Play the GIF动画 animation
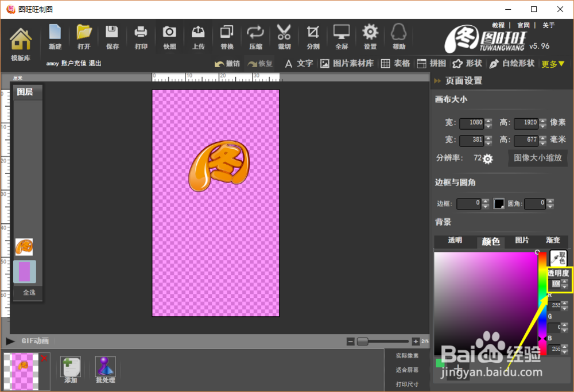574x392 pixels. pos(10,341)
